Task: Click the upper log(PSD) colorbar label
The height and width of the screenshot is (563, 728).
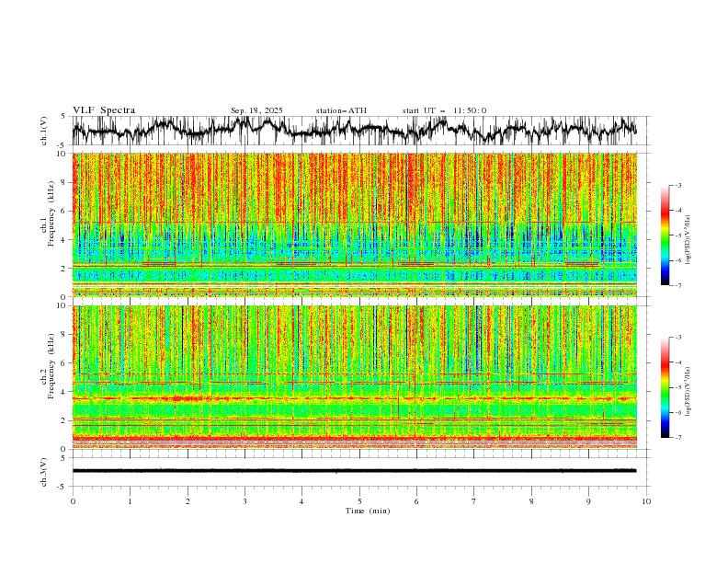Action: (x=688, y=240)
